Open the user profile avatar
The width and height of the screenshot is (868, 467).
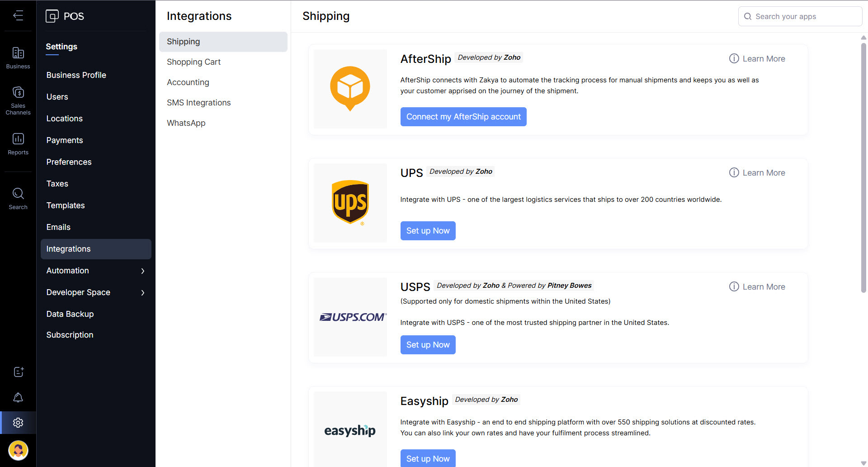tap(18, 450)
